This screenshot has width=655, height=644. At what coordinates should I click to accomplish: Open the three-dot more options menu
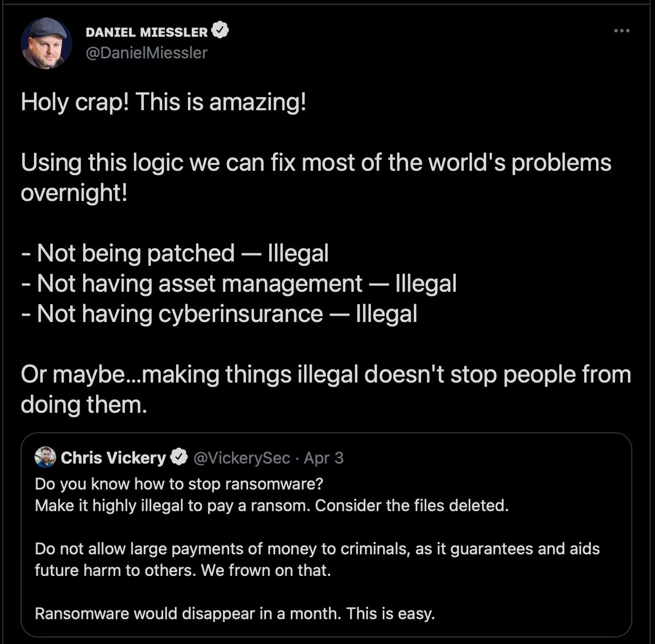(x=622, y=31)
